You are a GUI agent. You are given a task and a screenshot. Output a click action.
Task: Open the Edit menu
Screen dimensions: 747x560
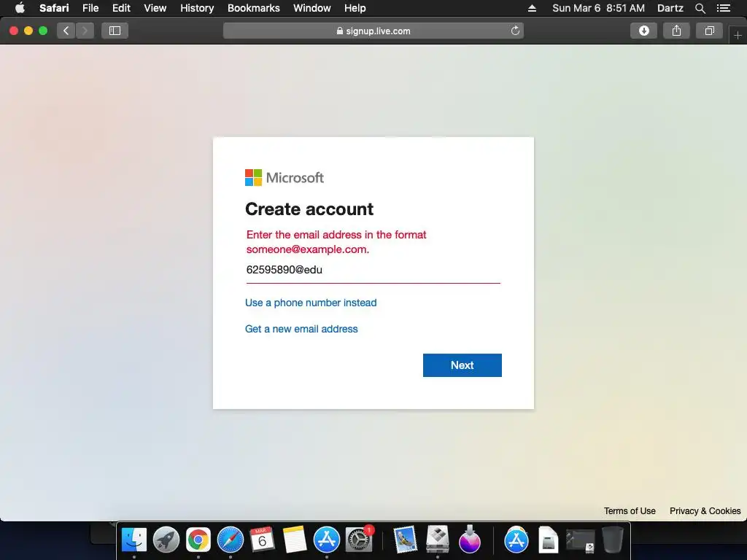(x=121, y=8)
